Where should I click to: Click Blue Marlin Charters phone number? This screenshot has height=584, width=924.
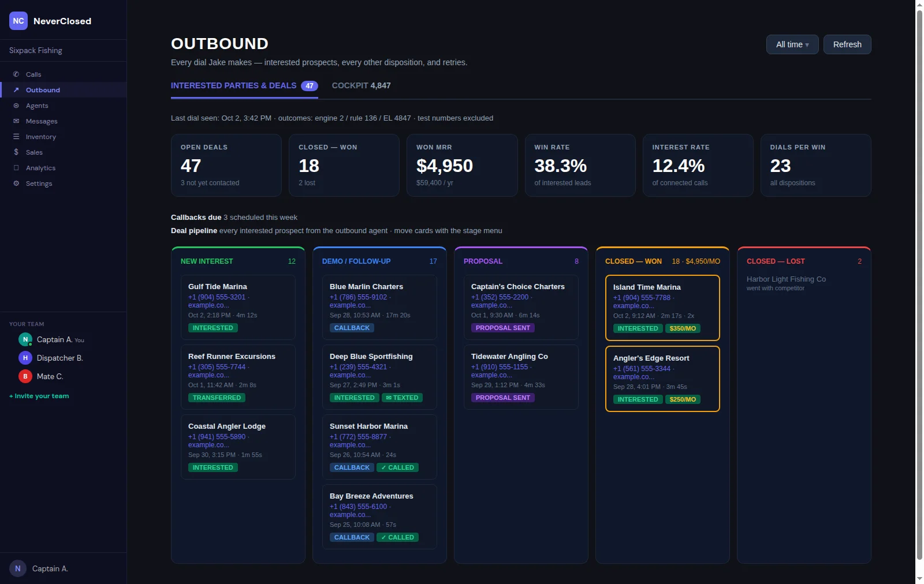[358, 297]
